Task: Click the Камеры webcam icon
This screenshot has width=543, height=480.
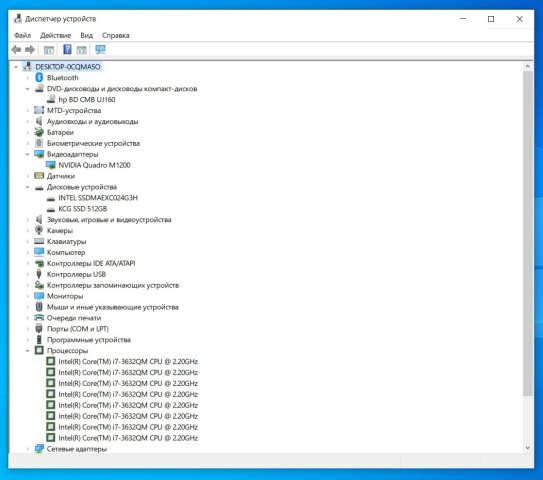Action: [39, 230]
